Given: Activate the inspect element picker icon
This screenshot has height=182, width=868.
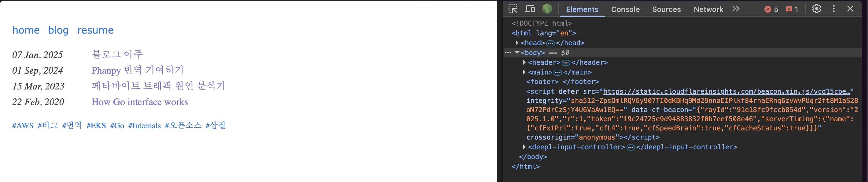Looking at the screenshot, I should [513, 9].
